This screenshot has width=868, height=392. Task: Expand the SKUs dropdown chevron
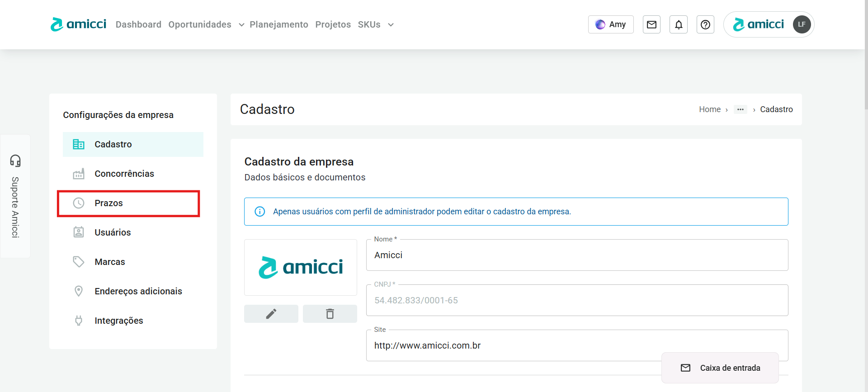point(391,25)
